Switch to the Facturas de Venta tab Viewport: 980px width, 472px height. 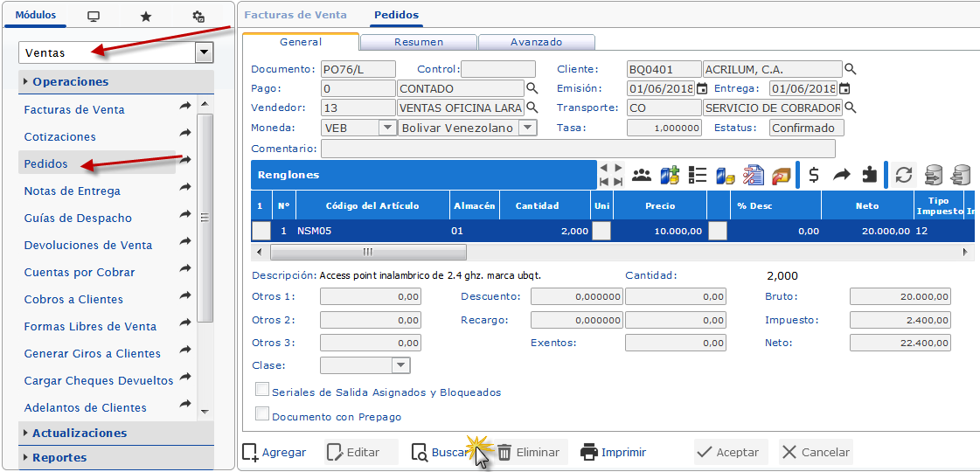tap(295, 15)
